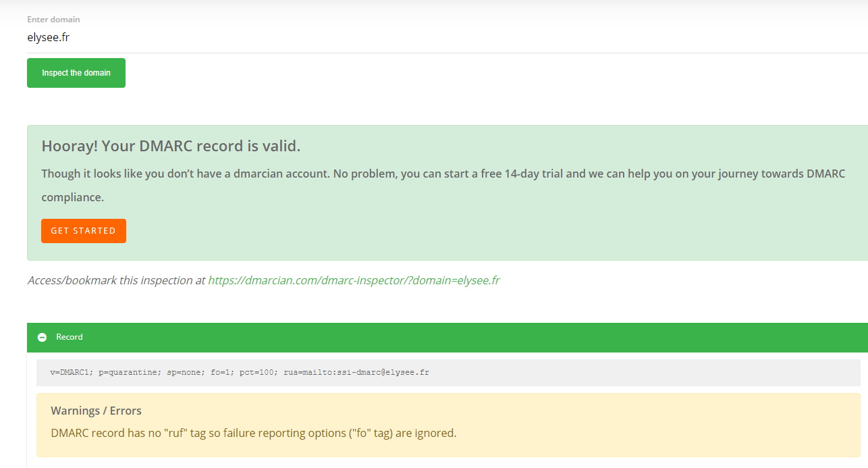Click the 'Hooray! Your DMARC record is valid' heading
Viewport: 868px width, 468px height.
click(x=171, y=147)
